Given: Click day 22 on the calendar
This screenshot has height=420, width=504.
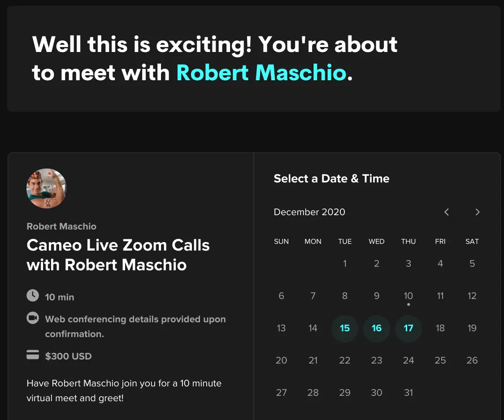Looking at the screenshot, I should pyautogui.click(x=344, y=360).
